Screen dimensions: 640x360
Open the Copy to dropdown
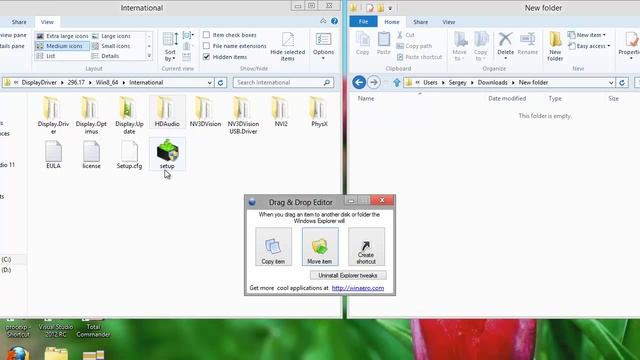tap(481, 47)
